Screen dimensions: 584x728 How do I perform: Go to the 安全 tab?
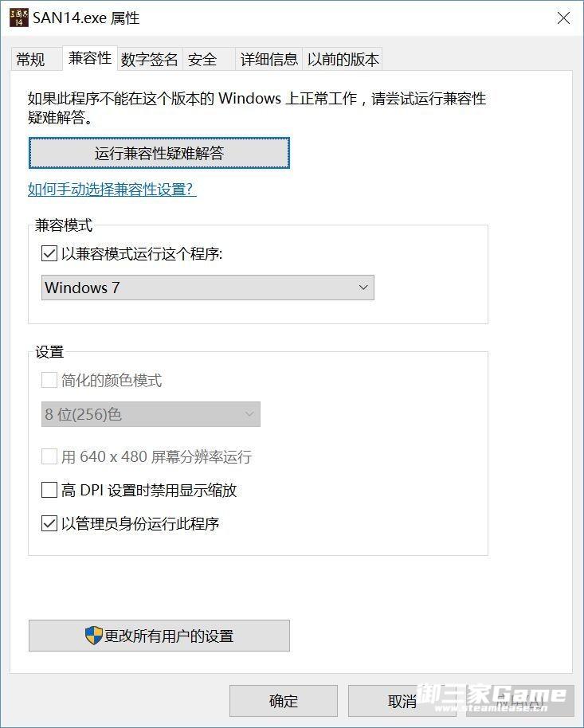click(x=202, y=59)
